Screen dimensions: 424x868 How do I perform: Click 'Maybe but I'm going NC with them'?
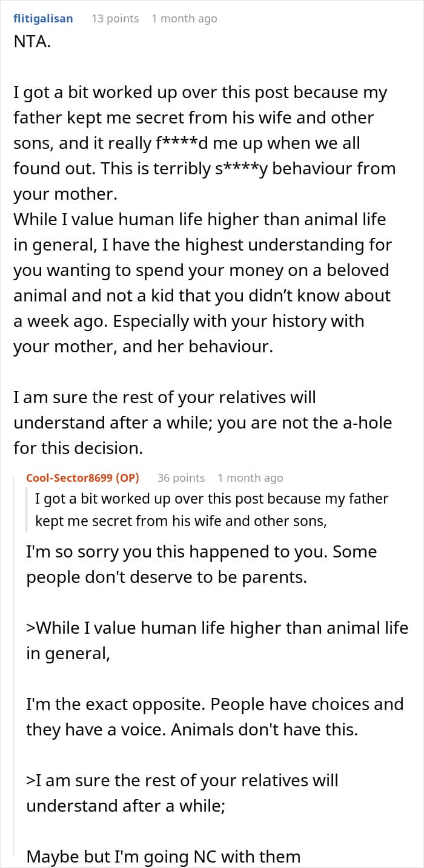click(x=164, y=856)
